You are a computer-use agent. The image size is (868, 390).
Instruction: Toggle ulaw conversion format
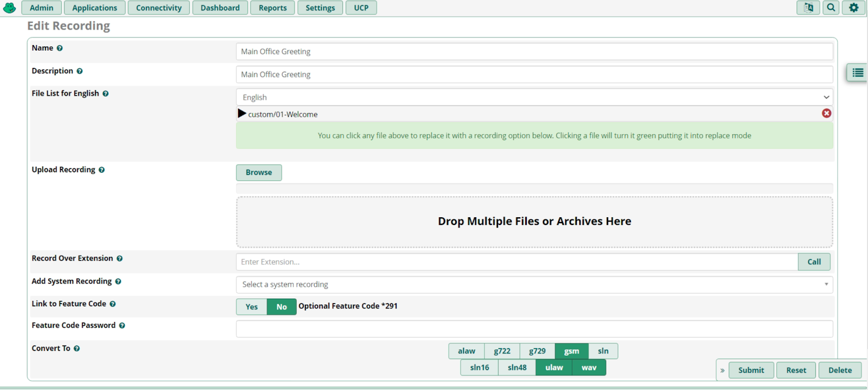pyautogui.click(x=554, y=368)
